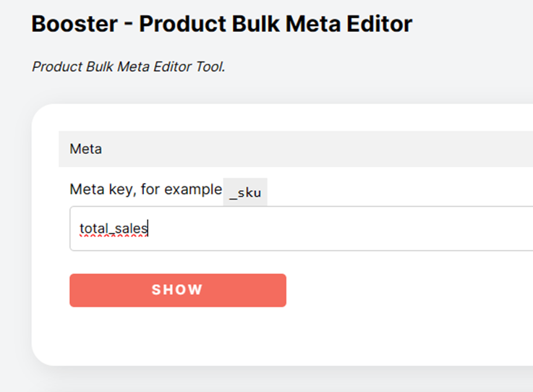Click empty gray bar area right of Meta label
The image size is (533, 392).
pyautogui.click(x=316, y=149)
